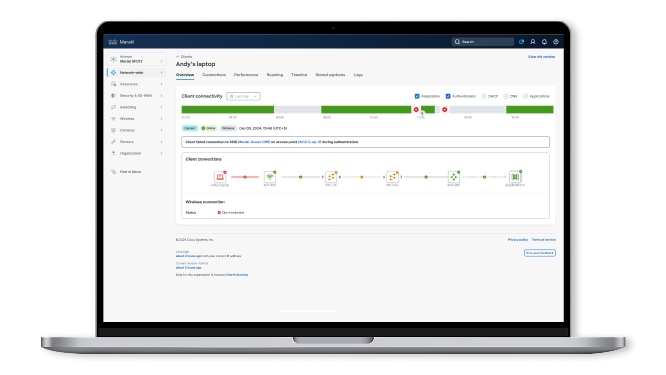Screen dimensions: 666x375
Task: Click the Security & SD-WAN shield icon
Action: (x=113, y=96)
